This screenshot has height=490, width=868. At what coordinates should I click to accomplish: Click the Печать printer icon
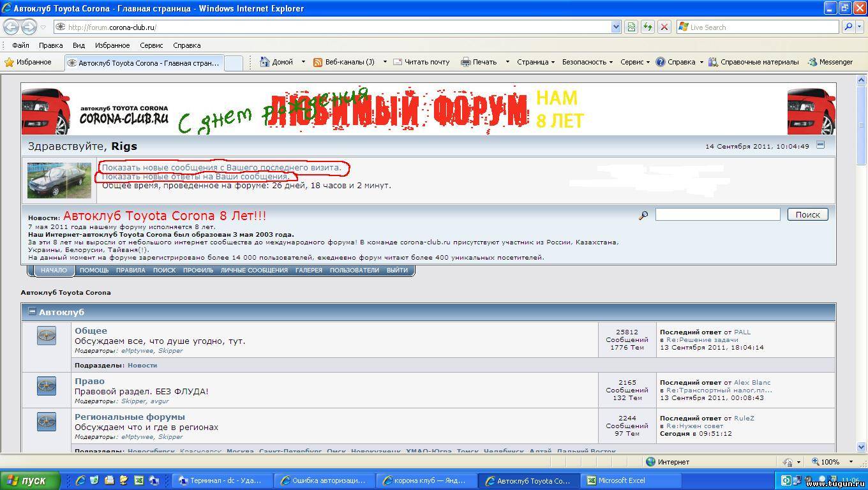coord(466,62)
